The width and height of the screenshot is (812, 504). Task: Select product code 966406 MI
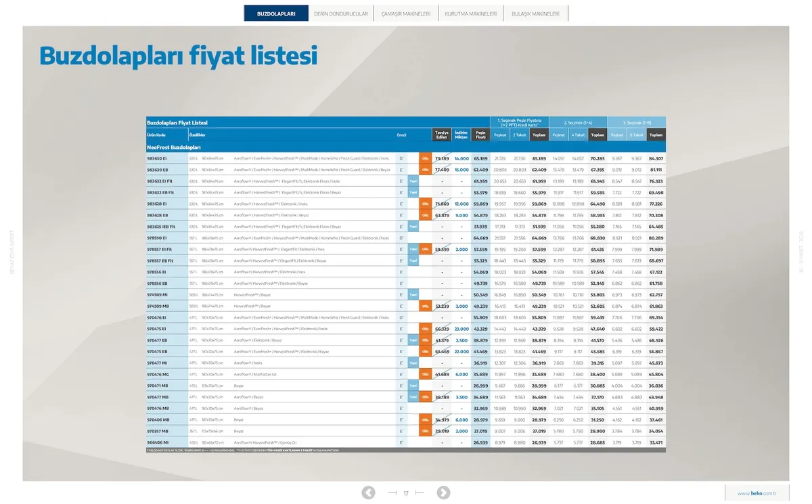[x=158, y=442]
